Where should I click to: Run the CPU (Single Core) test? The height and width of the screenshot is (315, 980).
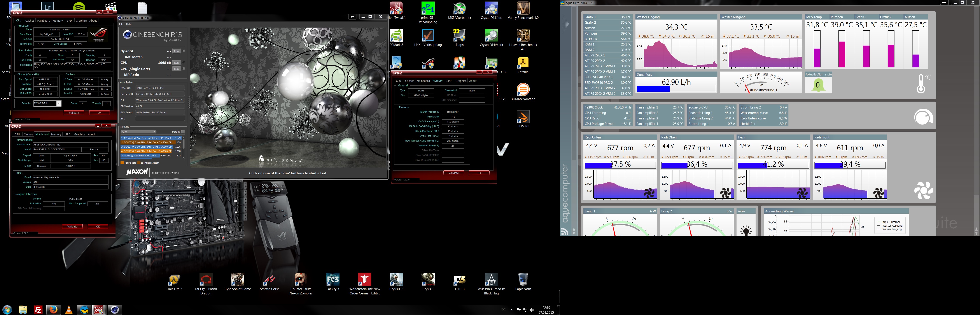pos(176,69)
